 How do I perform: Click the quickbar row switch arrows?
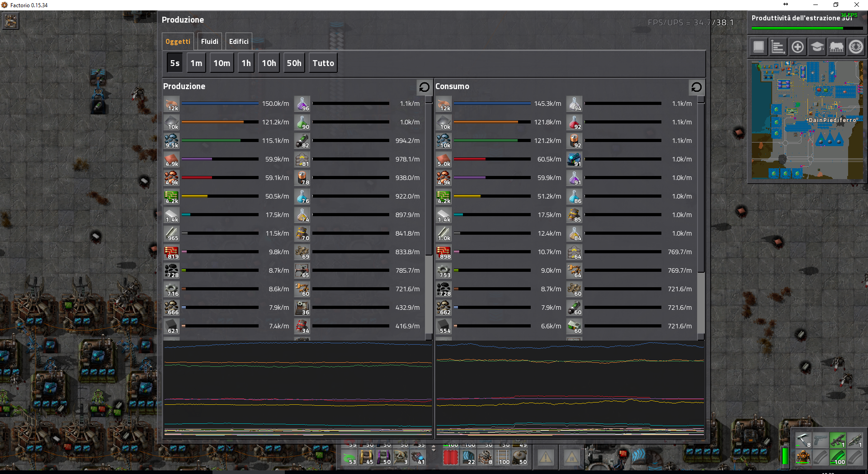[x=434, y=448]
